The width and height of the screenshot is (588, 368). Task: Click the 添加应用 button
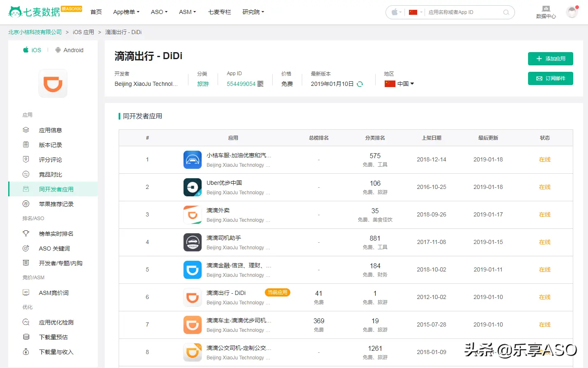click(551, 59)
